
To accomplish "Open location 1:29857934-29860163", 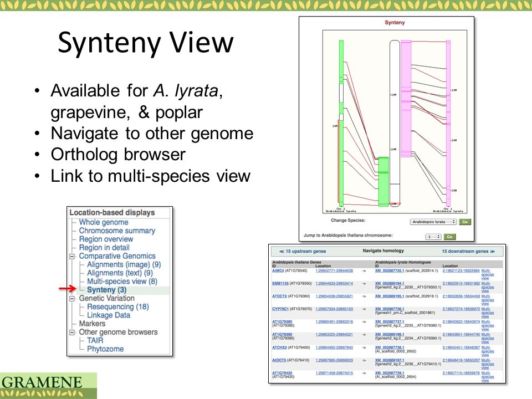I will click(x=334, y=309).
